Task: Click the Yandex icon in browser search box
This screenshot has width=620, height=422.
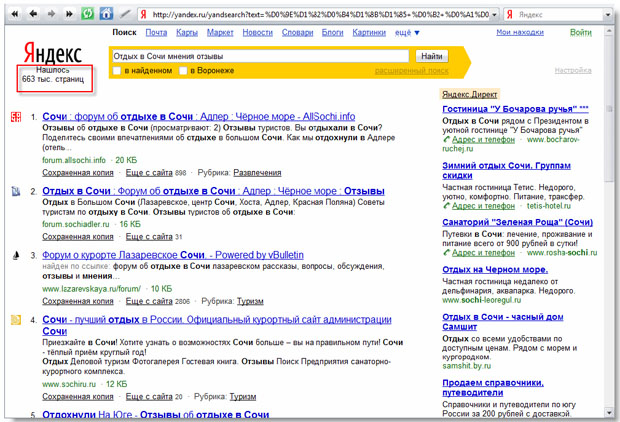Action: tap(510, 15)
